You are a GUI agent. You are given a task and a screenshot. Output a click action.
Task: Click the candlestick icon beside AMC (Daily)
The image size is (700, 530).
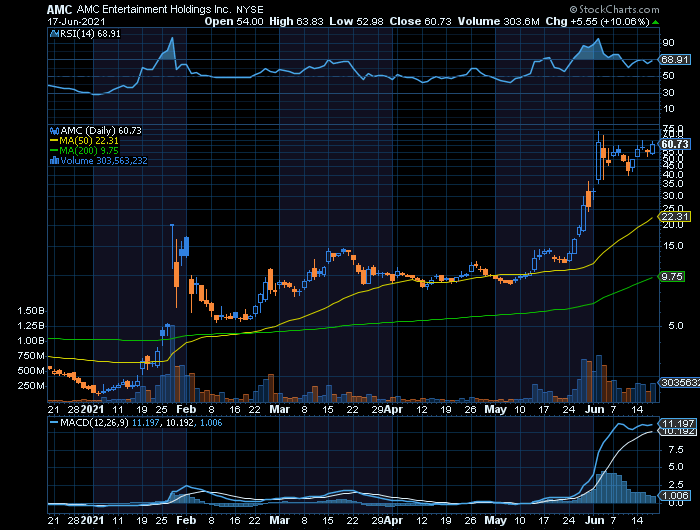tap(54, 131)
